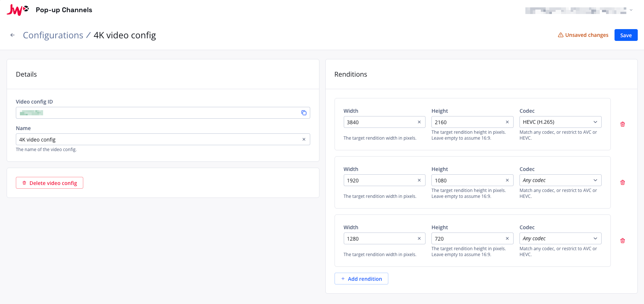This screenshot has height=304, width=644.
Task: Click the Renditions heading
Action: click(351, 74)
